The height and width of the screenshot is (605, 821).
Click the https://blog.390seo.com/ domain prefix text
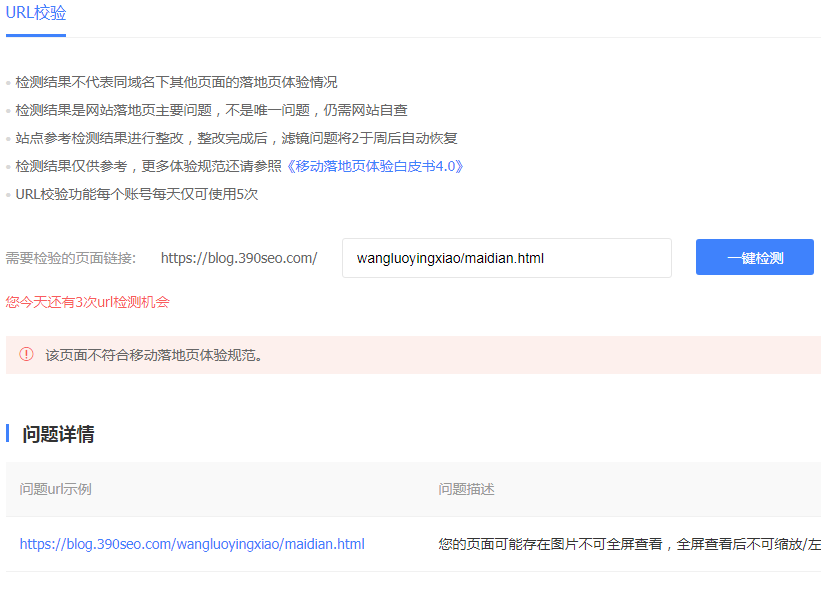pyautogui.click(x=238, y=258)
